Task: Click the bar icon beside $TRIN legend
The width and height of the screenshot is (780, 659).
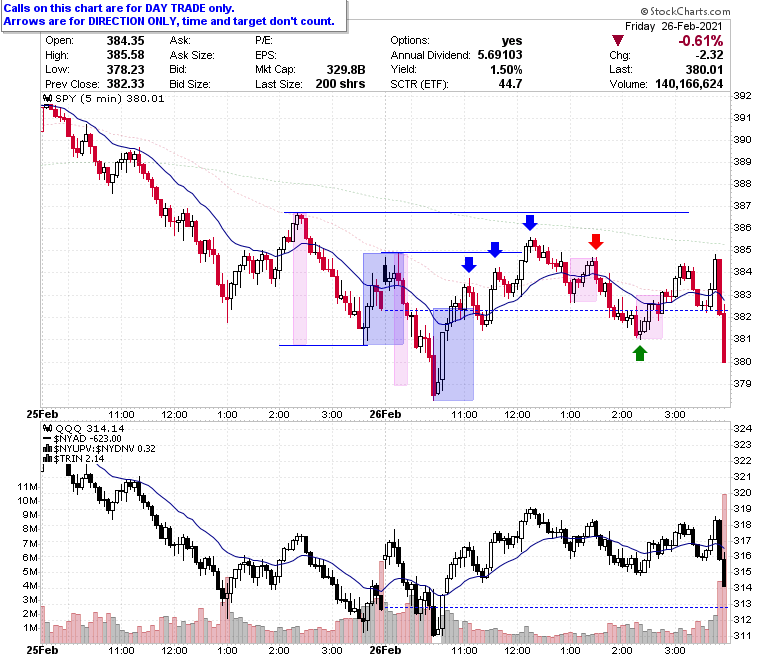Action: [x=48, y=459]
